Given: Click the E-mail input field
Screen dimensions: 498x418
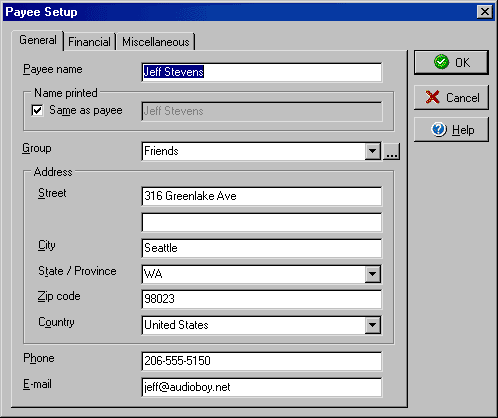Looking at the screenshot, I should 262,387.
